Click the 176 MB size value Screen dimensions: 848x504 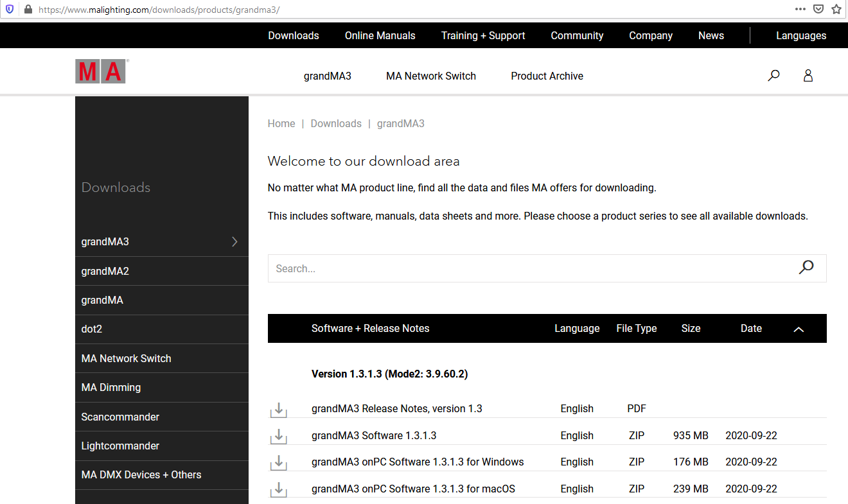(691, 462)
